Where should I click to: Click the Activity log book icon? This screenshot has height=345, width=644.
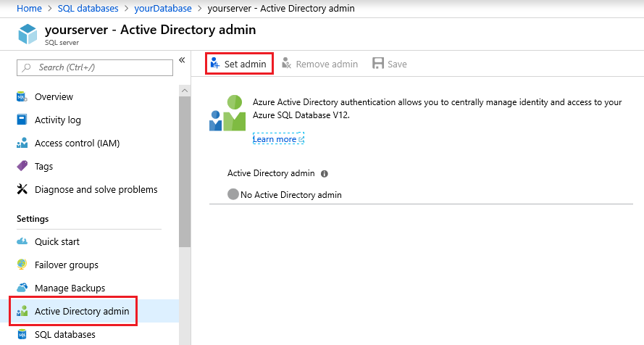22,120
